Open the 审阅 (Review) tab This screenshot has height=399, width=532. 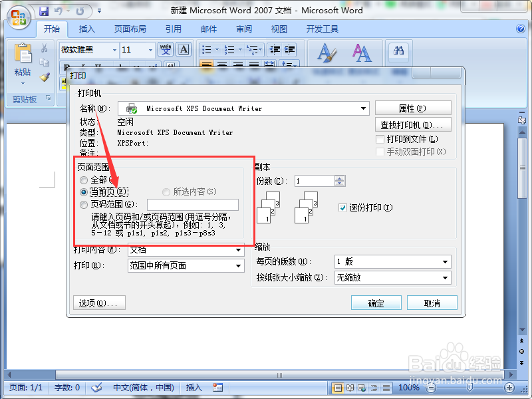point(244,29)
